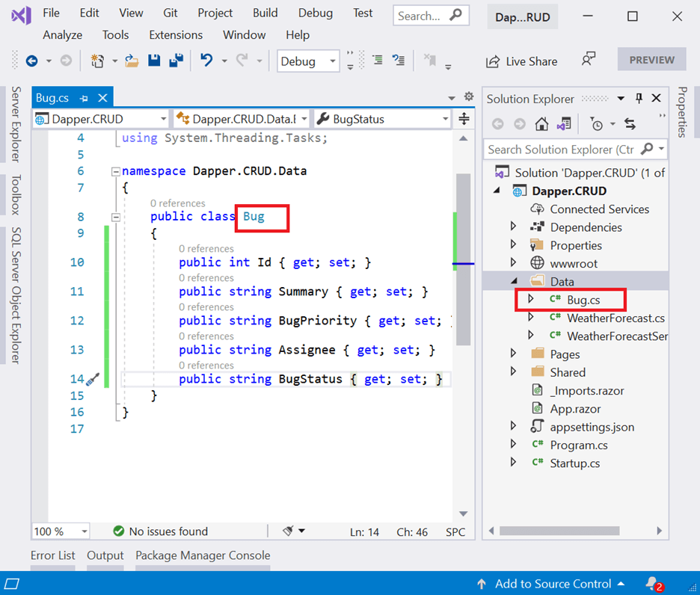This screenshot has height=595, width=700.
Task: Expand the Pages folder node
Action: [513, 354]
